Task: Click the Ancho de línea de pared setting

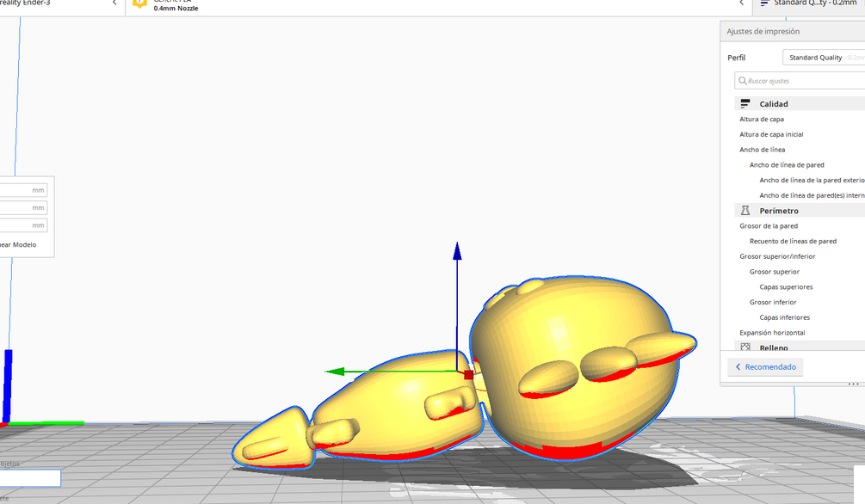Action: 787,165
